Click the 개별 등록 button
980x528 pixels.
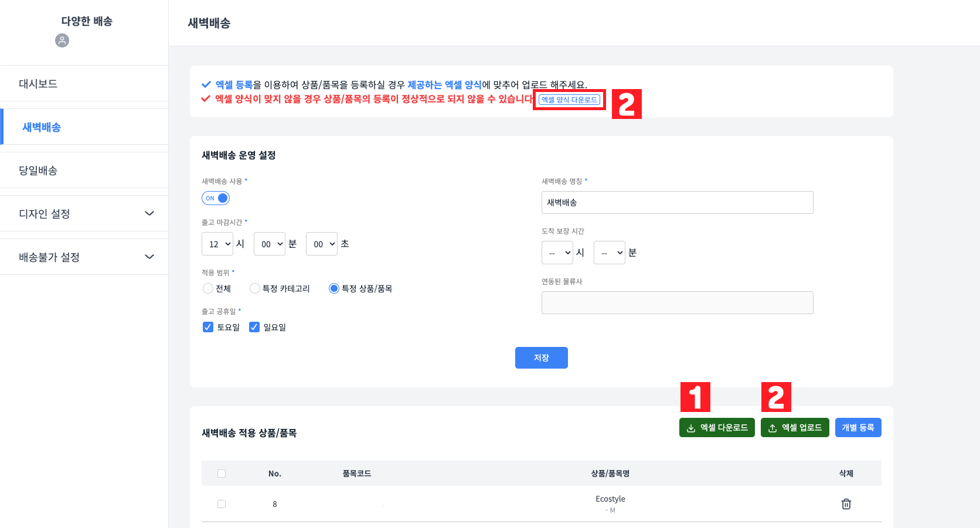[x=858, y=428]
